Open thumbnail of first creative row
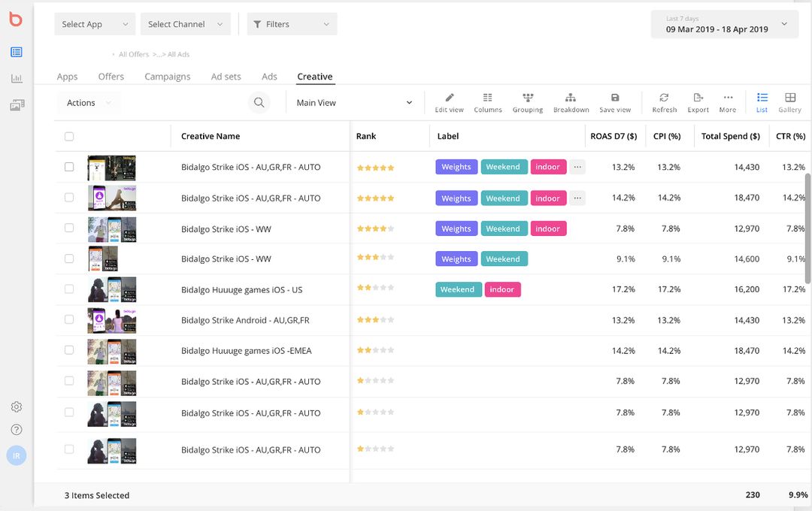Image resolution: width=812 pixels, height=511 pixels. pyautogui.click(x=112, y=168)
